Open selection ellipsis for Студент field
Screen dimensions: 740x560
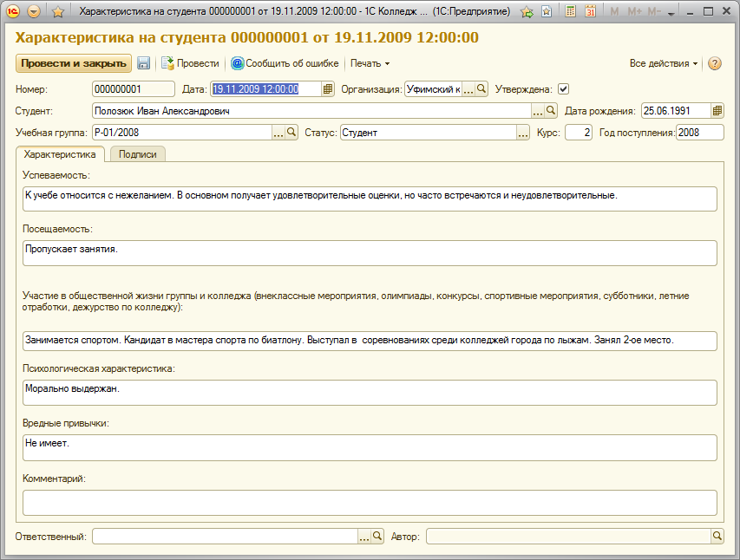[538, 111]
